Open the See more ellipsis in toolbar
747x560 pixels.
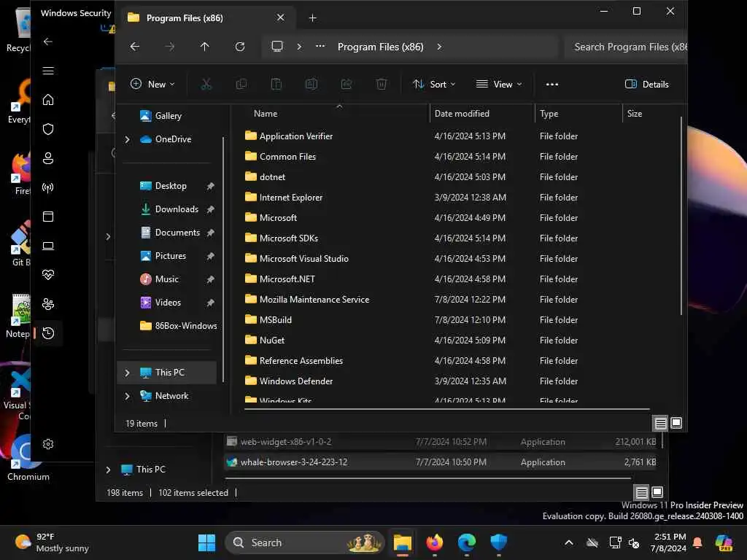coord(551,85)
